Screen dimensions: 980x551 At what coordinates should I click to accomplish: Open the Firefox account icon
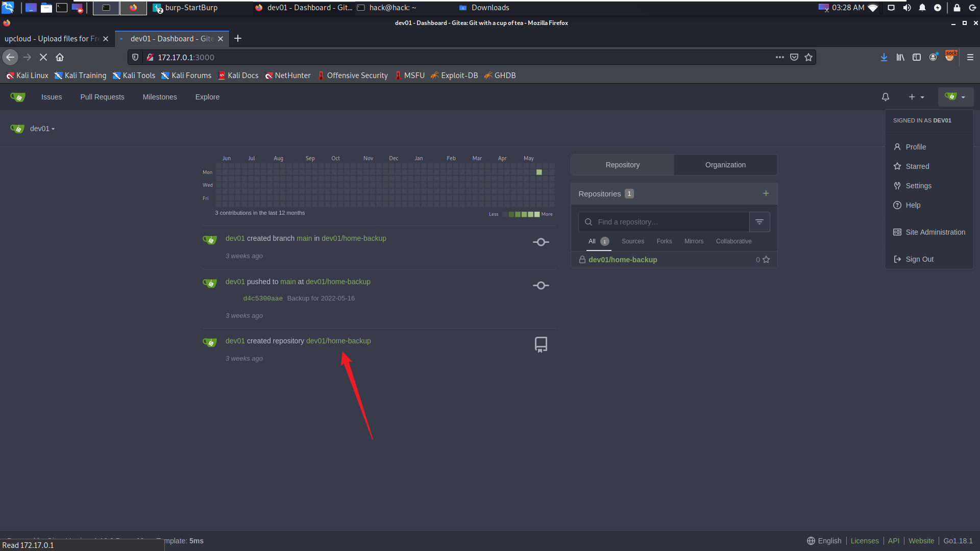point(933,57)
